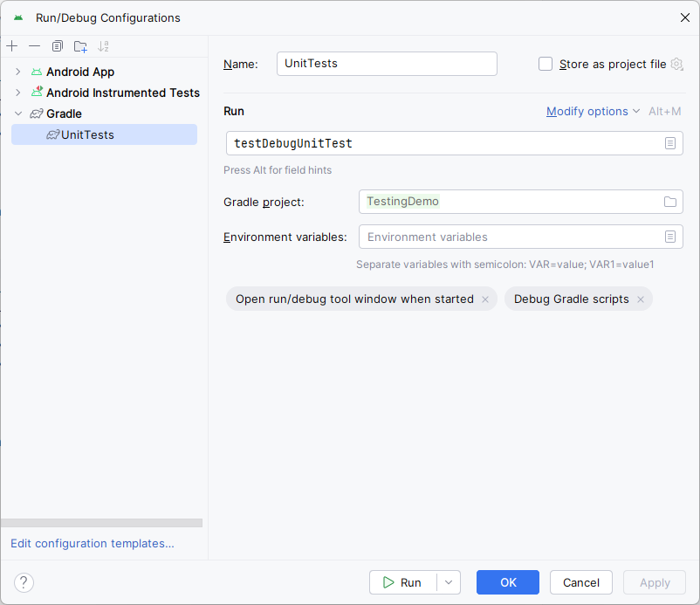700x605 pixels.
Task: Click inside the Name input field
Action: tap(387, 63)
